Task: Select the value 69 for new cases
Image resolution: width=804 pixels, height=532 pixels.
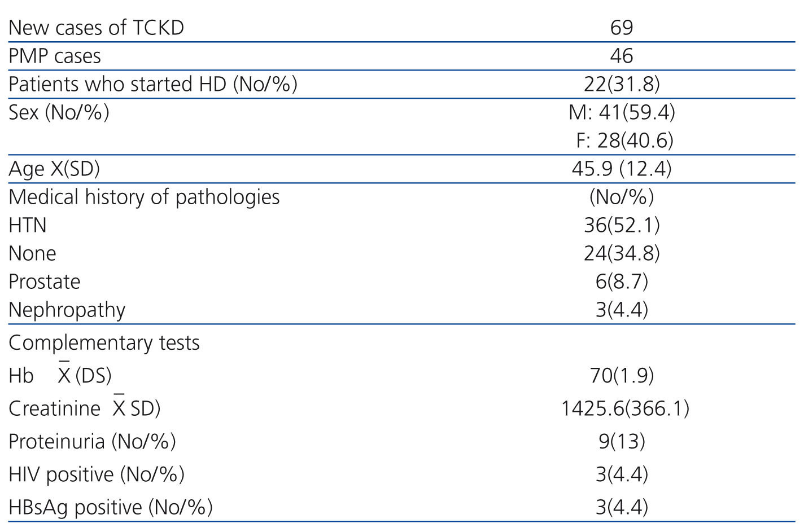Action: point(621,28)
